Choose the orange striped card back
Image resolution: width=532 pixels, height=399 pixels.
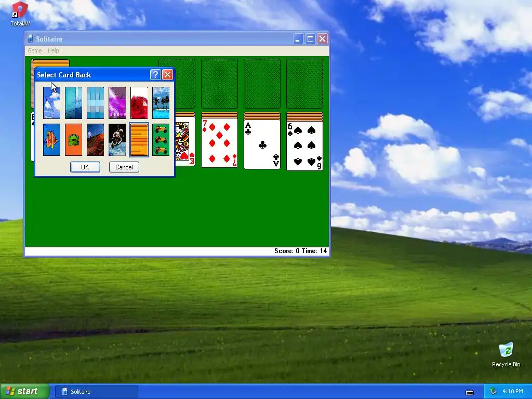click(x=139, y=140)
